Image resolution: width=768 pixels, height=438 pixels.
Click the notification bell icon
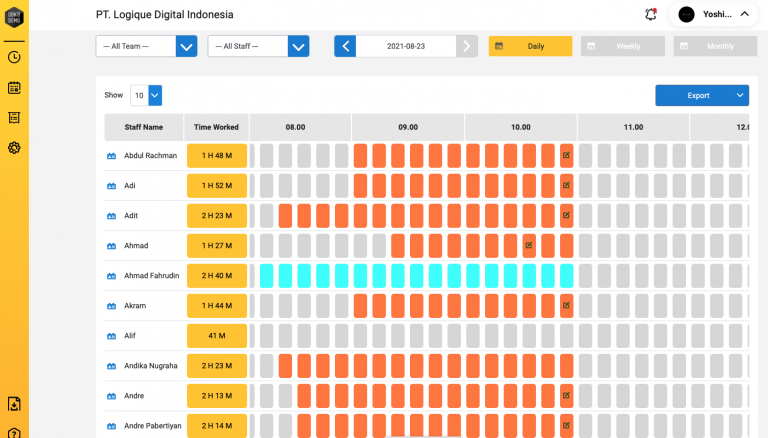(651, 14)
